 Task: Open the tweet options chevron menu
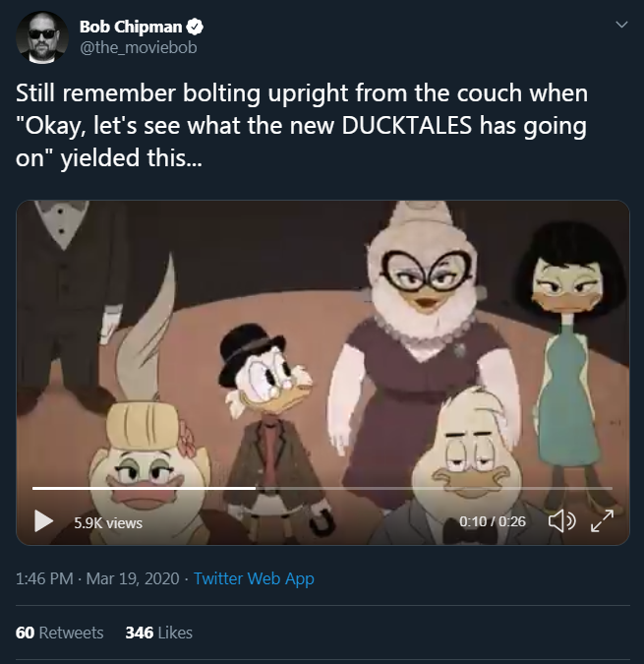(621, 25)
